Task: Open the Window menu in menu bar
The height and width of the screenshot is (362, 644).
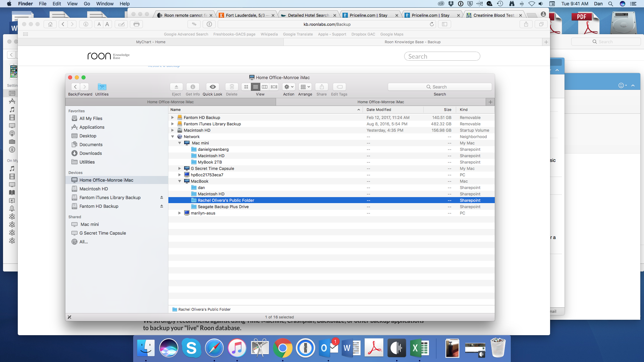Action: click(x=105, y=4)
